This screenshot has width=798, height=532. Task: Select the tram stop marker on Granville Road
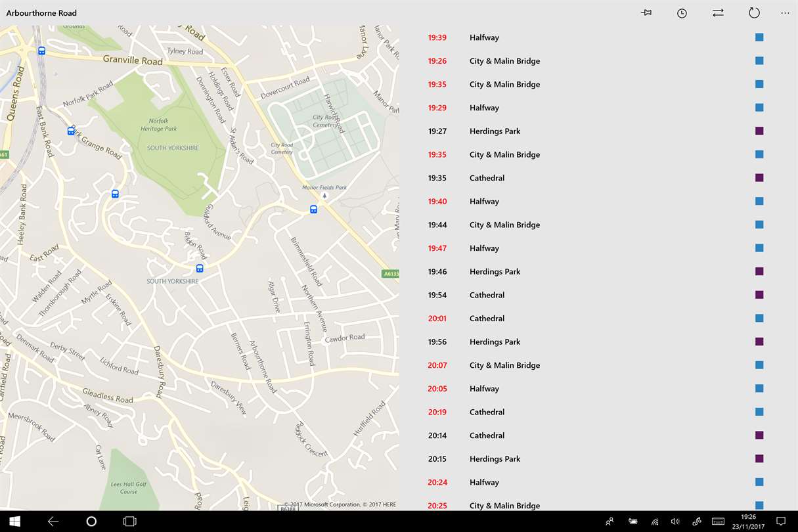click(x=41, y=51)
